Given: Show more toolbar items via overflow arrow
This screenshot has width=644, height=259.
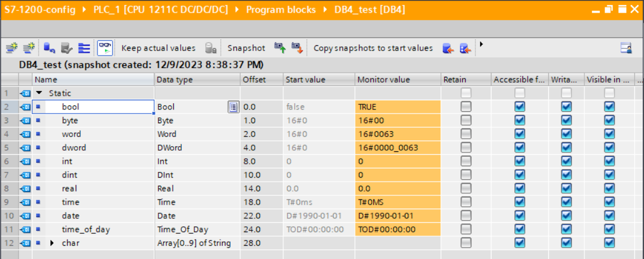Looking at the screenshot, I should [x=482, y=45].
